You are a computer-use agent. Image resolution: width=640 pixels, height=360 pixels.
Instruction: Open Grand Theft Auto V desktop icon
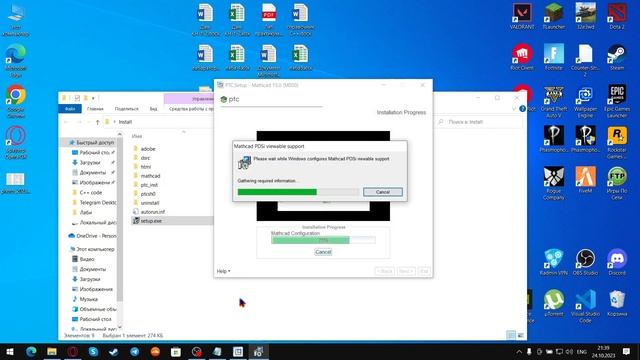click(x=553, y=102)
